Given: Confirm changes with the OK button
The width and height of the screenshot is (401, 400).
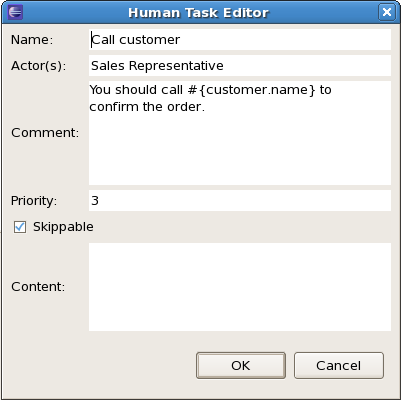Looking at the screenshot, I should [241, 365].
